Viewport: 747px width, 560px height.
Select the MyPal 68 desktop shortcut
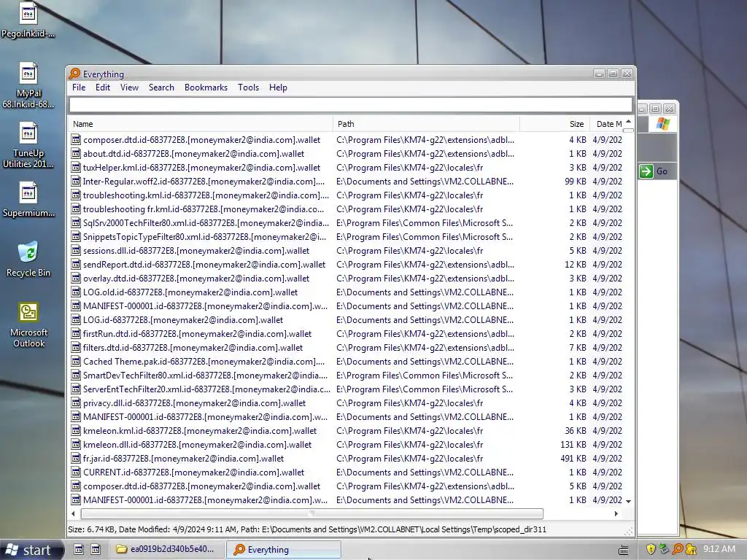click(x=28, y=86)
